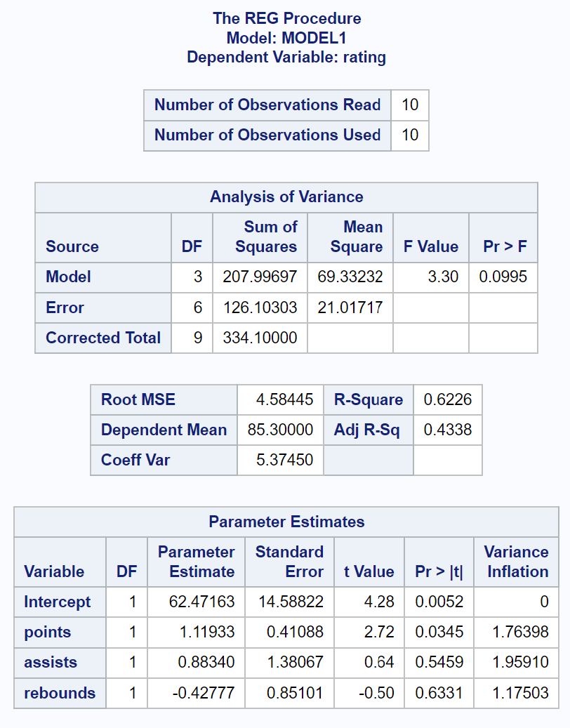The image size is (570, 728).
Task: Click the 'Source' column header
Action: pos(72,246)
